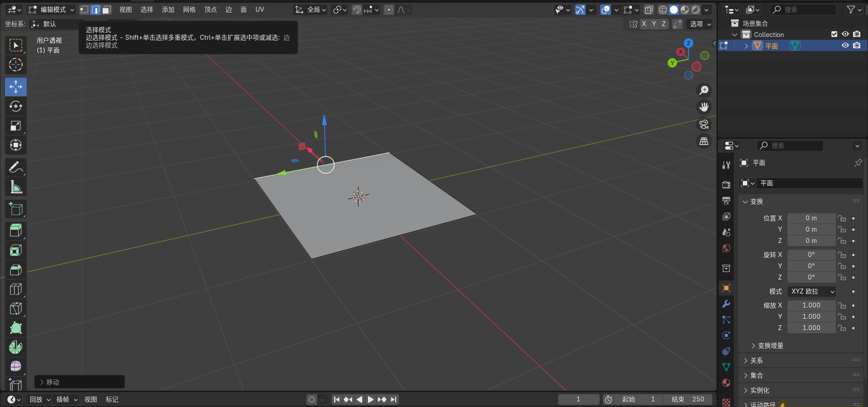The height and width of the screenshot is (407, 868).
Task: Open the Modifiers wrench tab
Action: pyautogui.click(x=726, y=304)
